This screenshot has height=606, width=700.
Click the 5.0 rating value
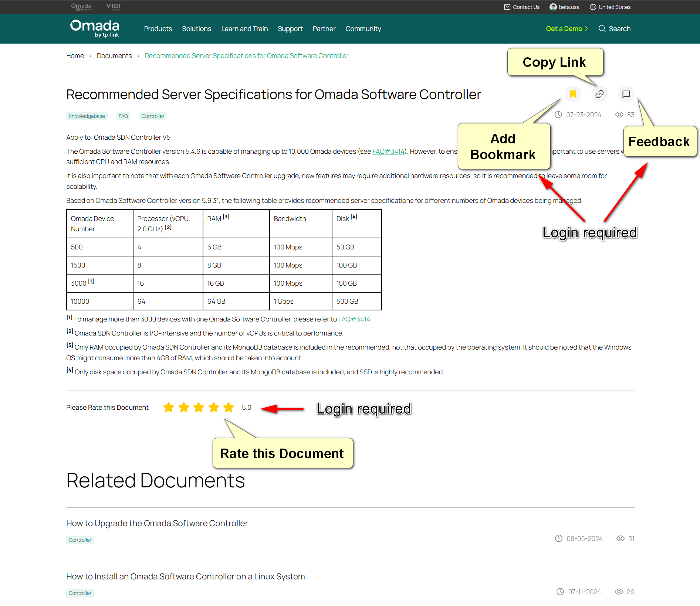[247, 408]
